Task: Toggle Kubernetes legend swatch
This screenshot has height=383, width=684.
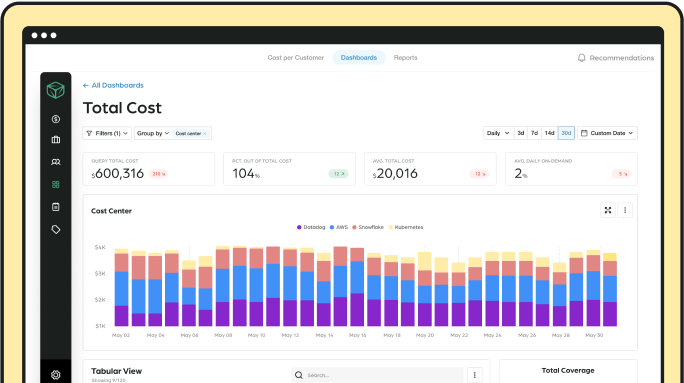Action: tap(390, 227)
